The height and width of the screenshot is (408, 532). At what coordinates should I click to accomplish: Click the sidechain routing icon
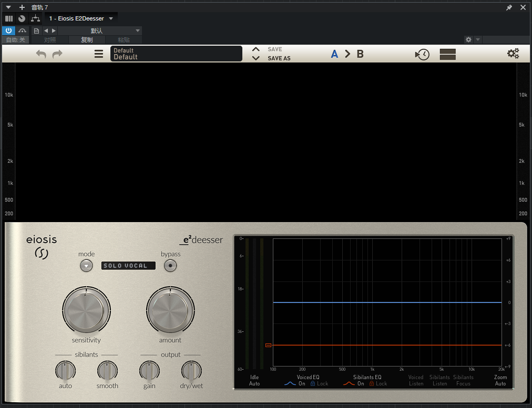(x=35, y=18)
